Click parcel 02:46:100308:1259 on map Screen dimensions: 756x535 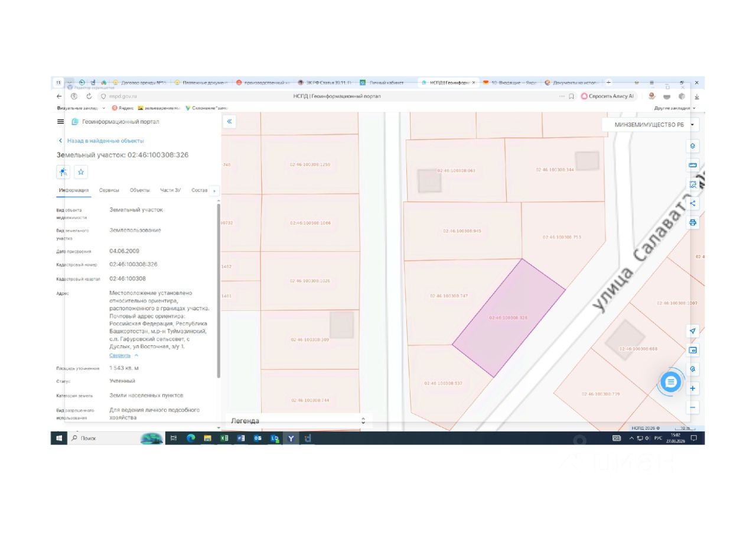pos(310,164)
